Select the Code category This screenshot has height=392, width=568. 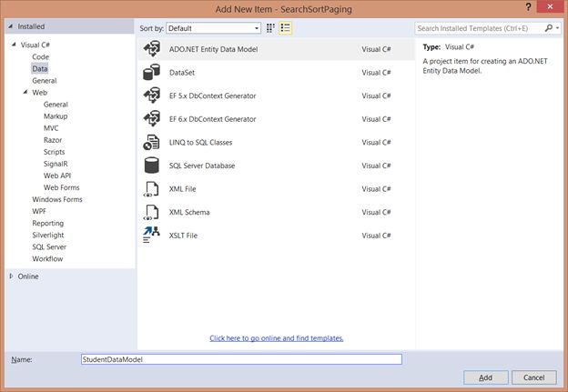40,56
